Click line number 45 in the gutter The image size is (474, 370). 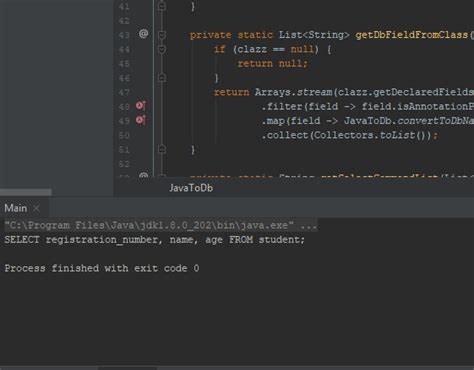(124, 64)
